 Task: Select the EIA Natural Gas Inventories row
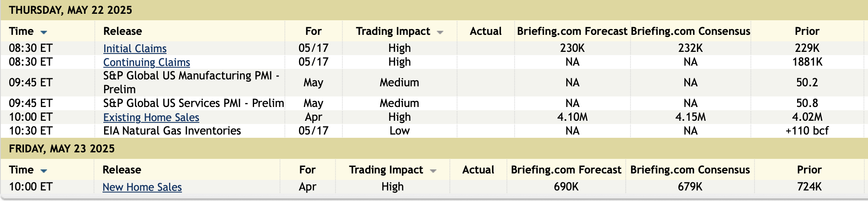click(172, 131)
